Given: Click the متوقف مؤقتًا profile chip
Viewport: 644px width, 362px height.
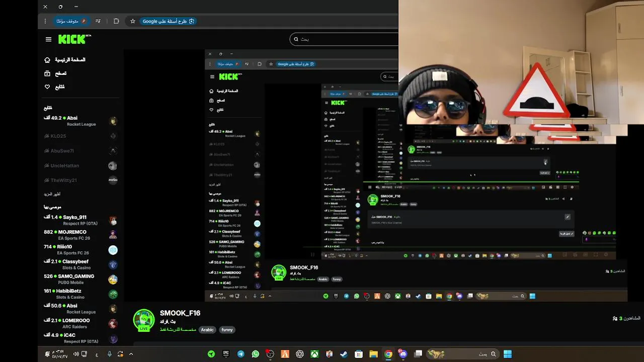Looking at the screenshot, I should [x=71, y=21].
